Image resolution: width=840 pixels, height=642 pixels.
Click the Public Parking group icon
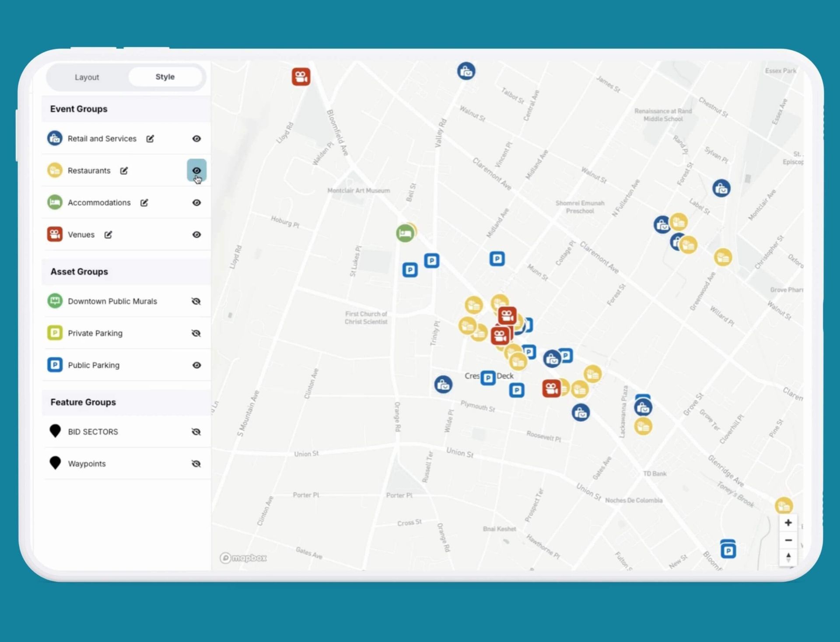point(55,365)
